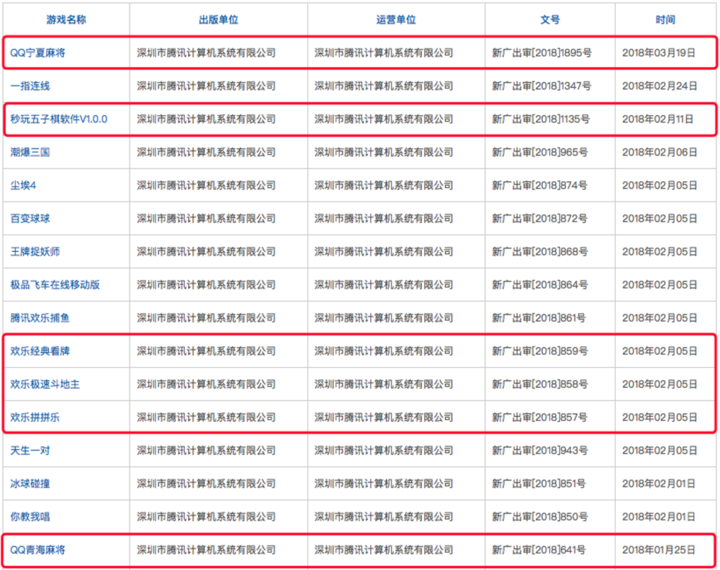This screenshot has height=570, width=720.
Task: Open the QQ青海麻将 game link
Action: pyautogui.click(x=38, y=549)
